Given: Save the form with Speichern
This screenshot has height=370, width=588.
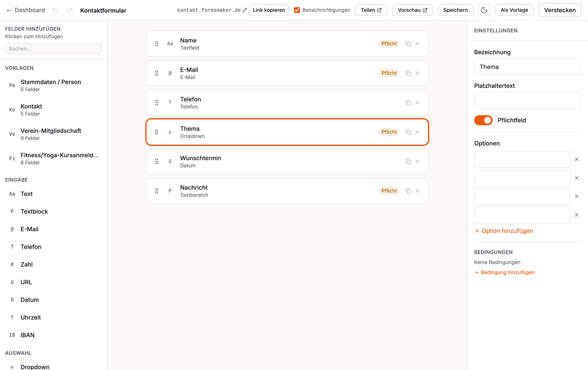Looking at the screenshot, I should [455, 10].
